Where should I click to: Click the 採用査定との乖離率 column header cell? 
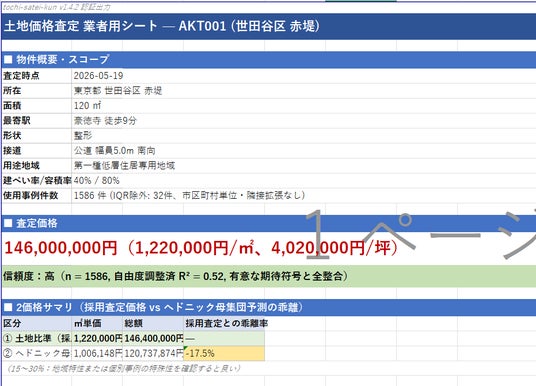(x=224, y=323)
